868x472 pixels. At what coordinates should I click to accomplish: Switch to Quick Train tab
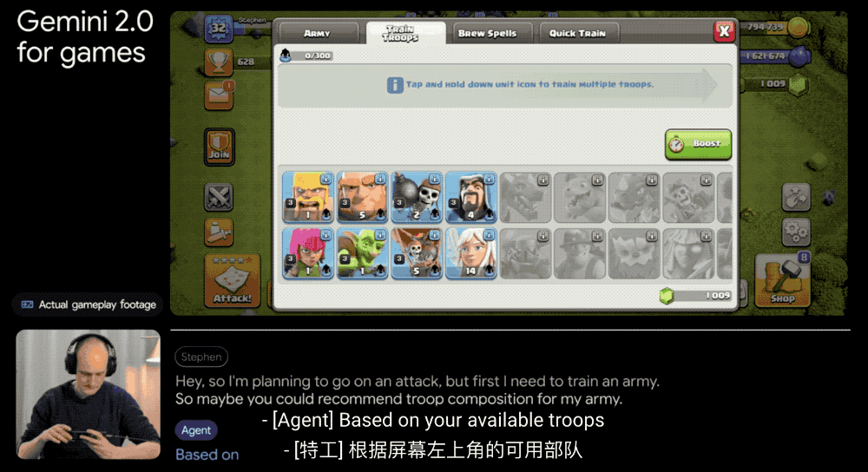pos(577,33)
